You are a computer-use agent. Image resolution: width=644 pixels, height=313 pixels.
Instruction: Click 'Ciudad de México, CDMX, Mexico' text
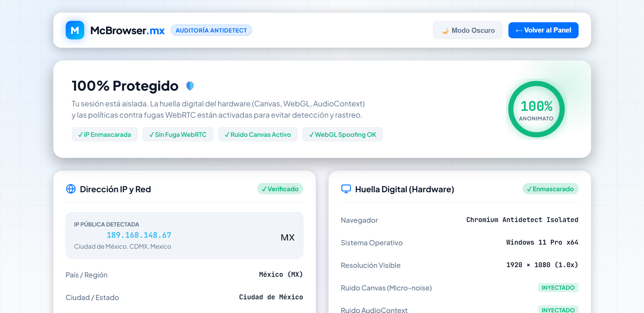[x=123, y=246]
